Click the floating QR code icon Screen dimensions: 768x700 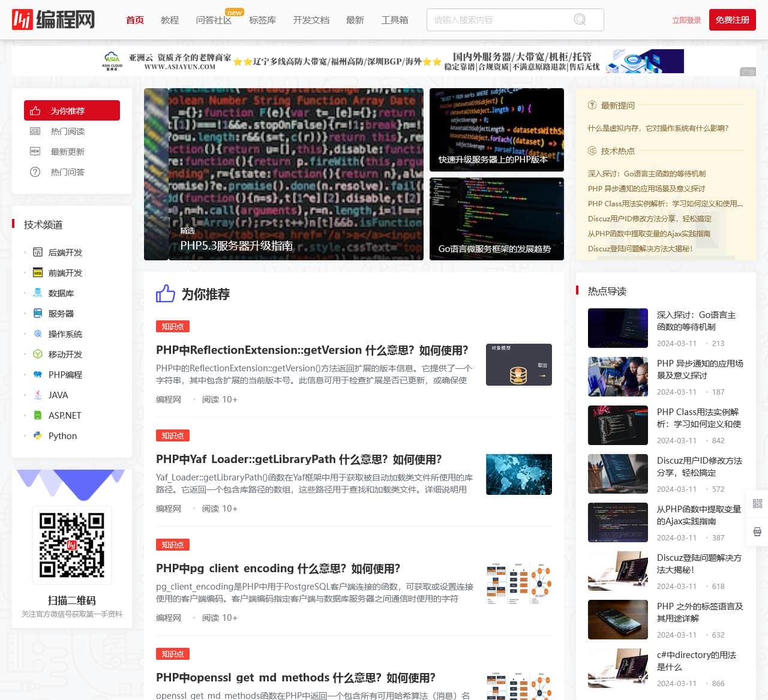[x=757, y=504]
